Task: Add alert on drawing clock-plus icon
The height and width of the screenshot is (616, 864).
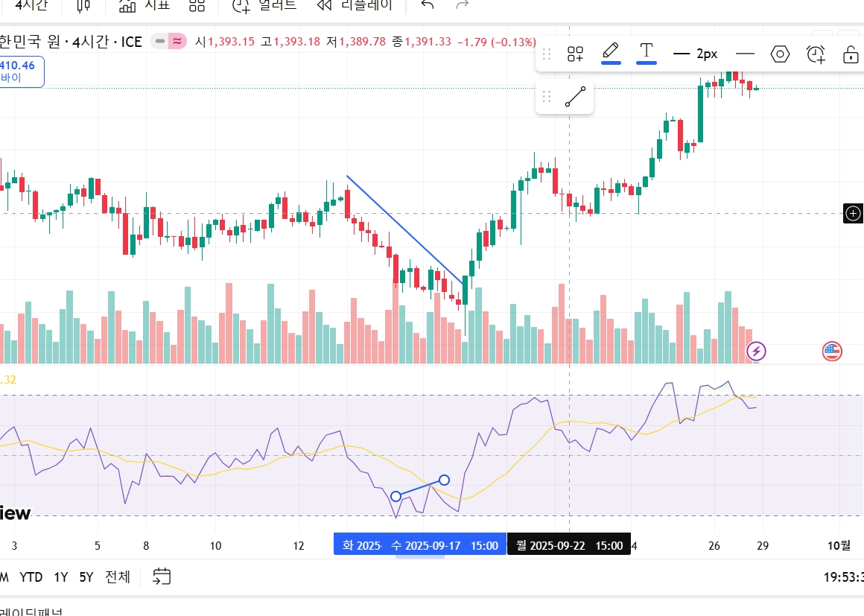Action: [815, 54]
